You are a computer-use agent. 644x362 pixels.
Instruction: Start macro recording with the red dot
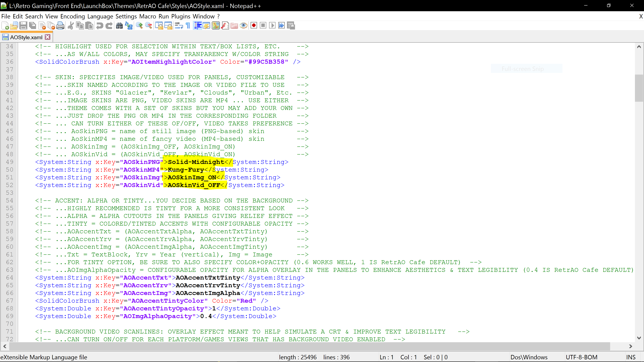click(254, 25)
